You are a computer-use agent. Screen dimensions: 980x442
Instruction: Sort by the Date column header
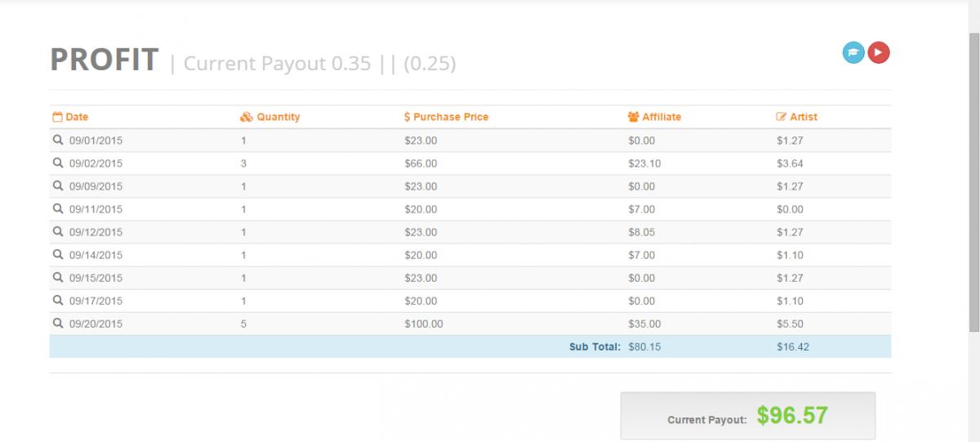tap(77, 117)
